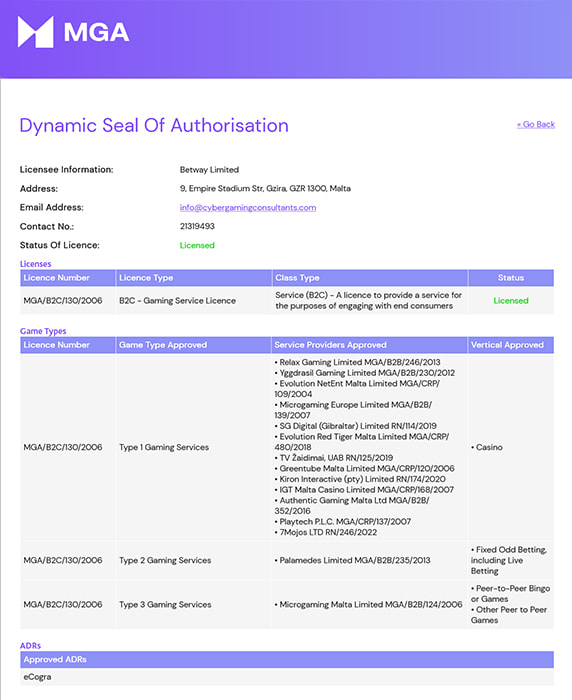Click licence number in Type 3 Gaming Services row
This screenshot has height=700, width=572.
click(x=63, y=604)
